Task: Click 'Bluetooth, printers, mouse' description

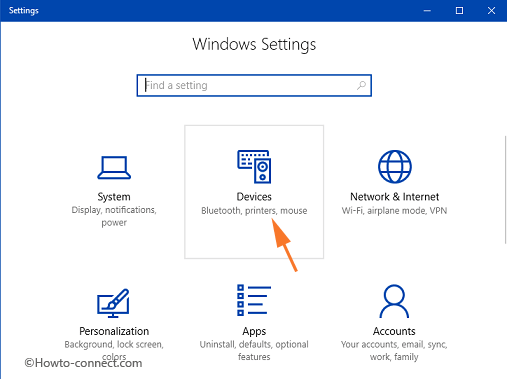Action: click(x=254, y=211)
